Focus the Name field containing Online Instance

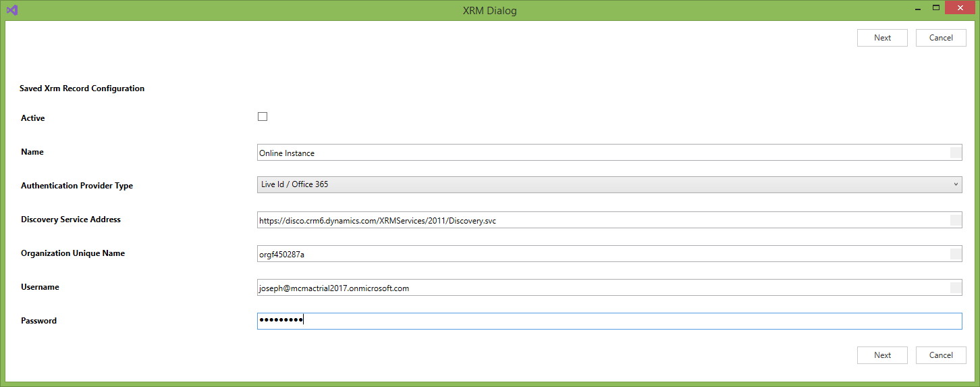point(601,153)
